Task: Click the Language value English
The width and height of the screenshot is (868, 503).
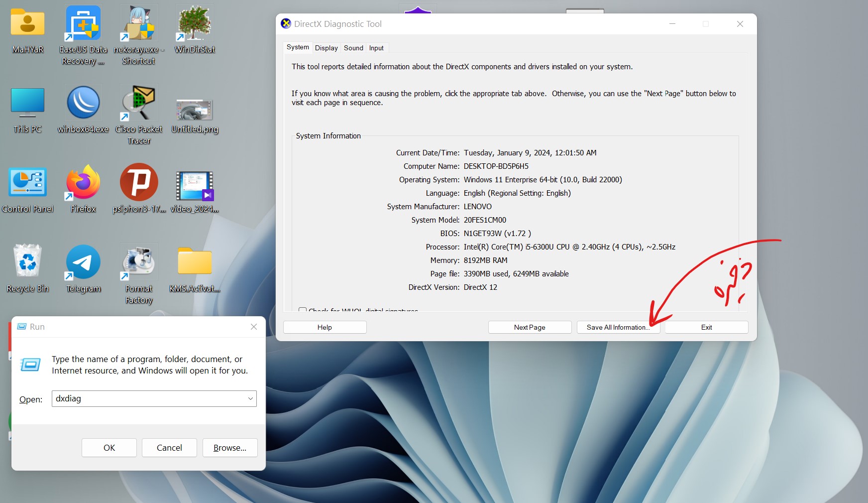Action: [x=517, y=193]
